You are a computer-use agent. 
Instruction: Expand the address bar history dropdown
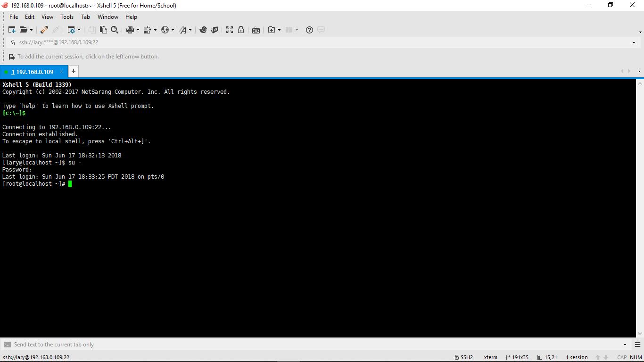click(634, 42)
